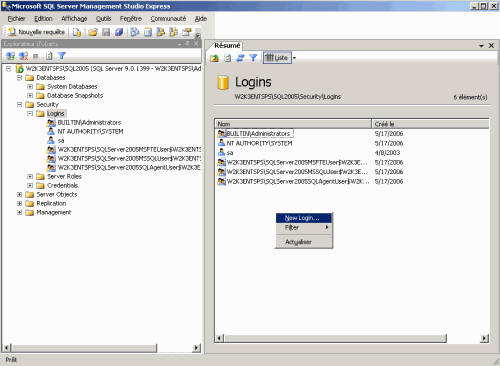500x366 pixels.
Task: Select NT AUTHORITY\SYSTEM in the tree
Action: (x=90, y=132)
